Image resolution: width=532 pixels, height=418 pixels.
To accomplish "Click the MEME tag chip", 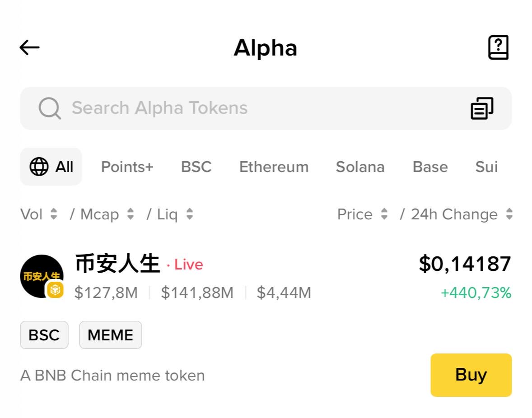I will click(110, 335).
